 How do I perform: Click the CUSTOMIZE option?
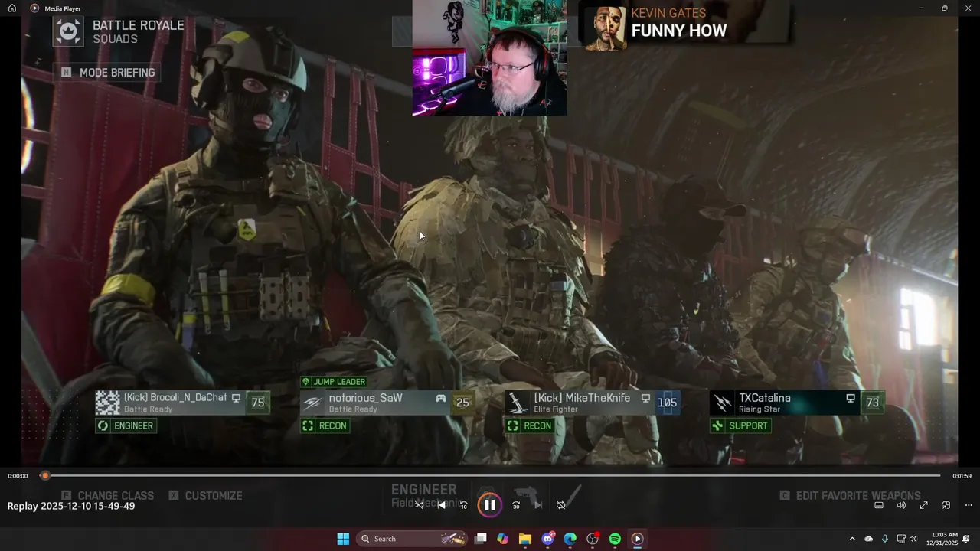coord(205,496)
